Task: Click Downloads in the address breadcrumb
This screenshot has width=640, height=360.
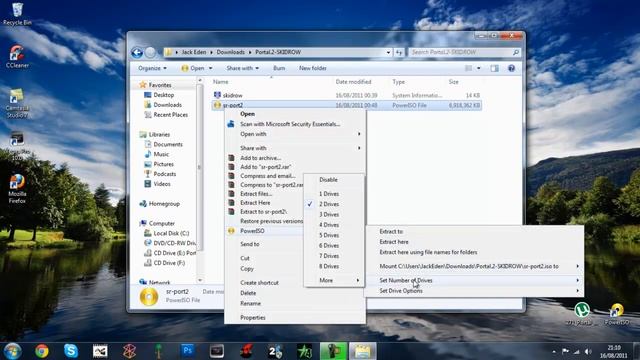Action: point(231,52)
